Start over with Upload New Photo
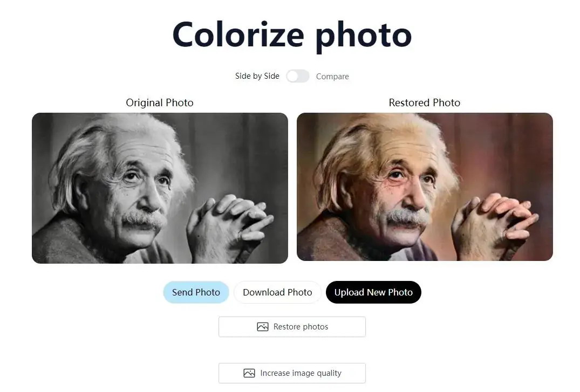The width and height of the screenshot is (580, 392). [373, 292]
